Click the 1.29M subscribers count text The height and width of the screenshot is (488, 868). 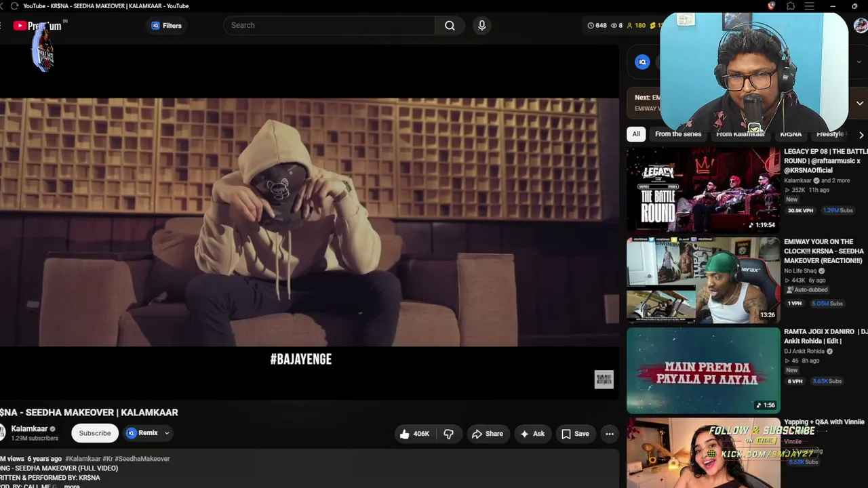pyautogui.click(x=35, y=439)
